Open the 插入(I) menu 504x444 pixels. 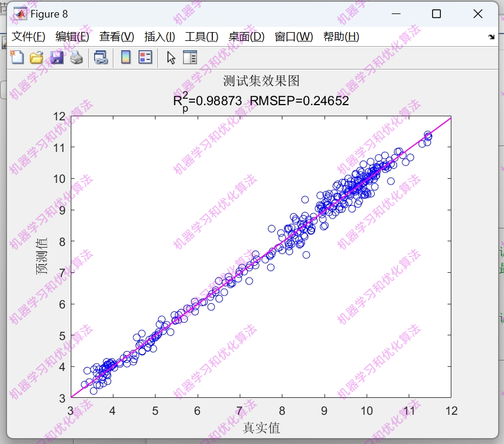pyautogui.click(x=160, y=37)
